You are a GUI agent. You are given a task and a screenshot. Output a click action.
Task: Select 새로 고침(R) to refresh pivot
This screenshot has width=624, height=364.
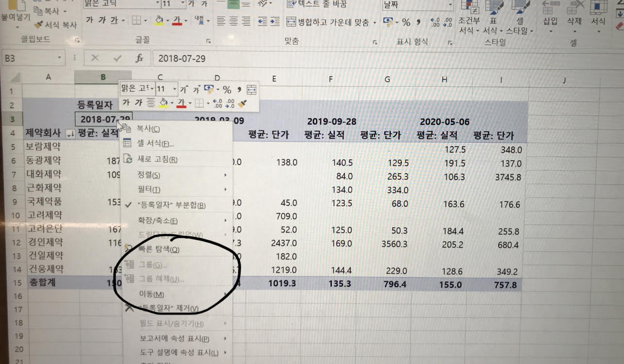157,159
